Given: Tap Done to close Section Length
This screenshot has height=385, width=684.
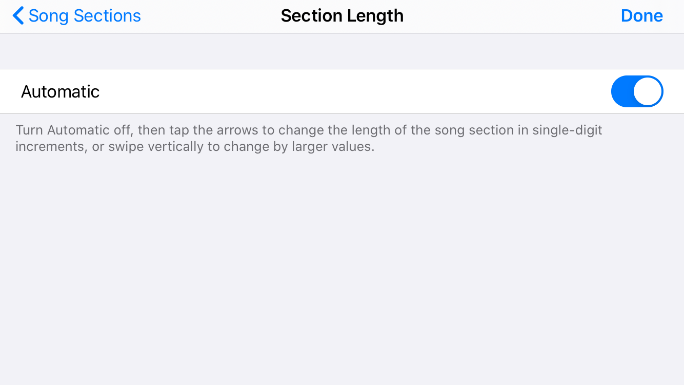Looking at the screenshot, I should [x=642, y=16].
